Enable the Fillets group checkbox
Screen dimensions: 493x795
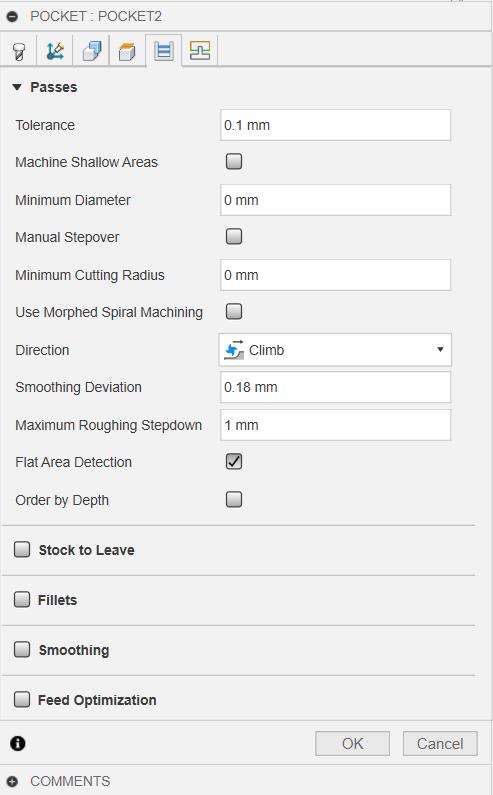(22, 600)
